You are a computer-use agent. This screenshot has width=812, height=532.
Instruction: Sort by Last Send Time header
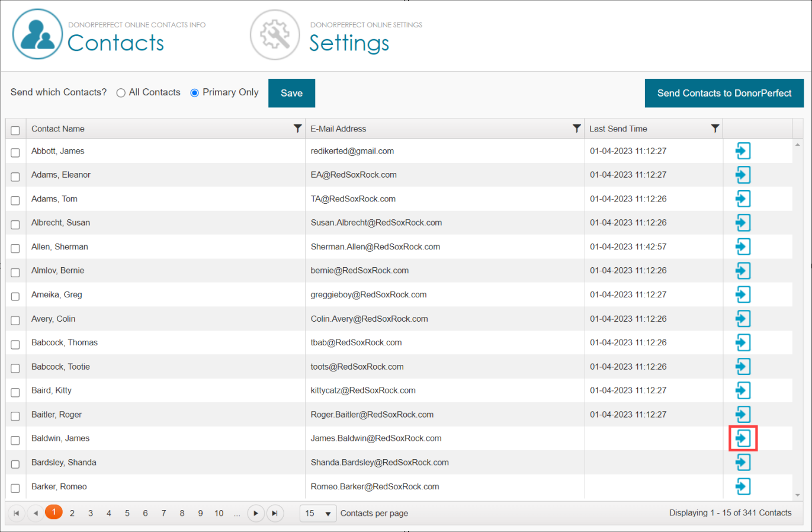click(x=618, y=129)
